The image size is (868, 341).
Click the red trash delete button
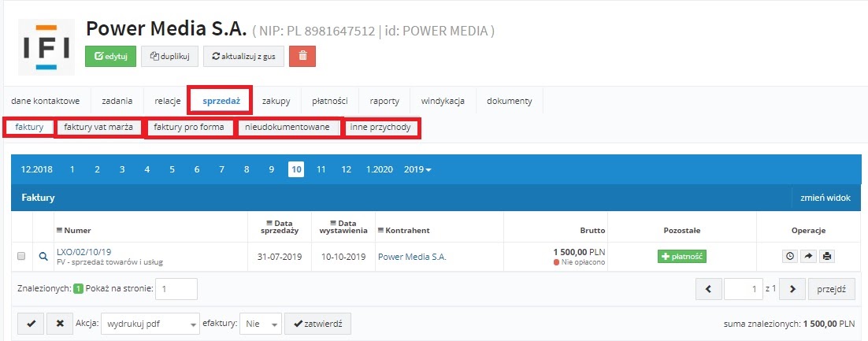(x=302, y=56)
